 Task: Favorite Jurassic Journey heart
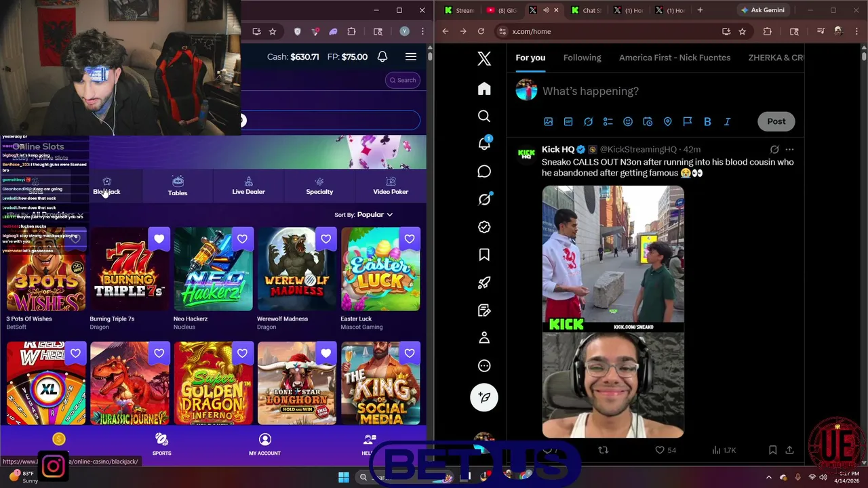(159, 353)
